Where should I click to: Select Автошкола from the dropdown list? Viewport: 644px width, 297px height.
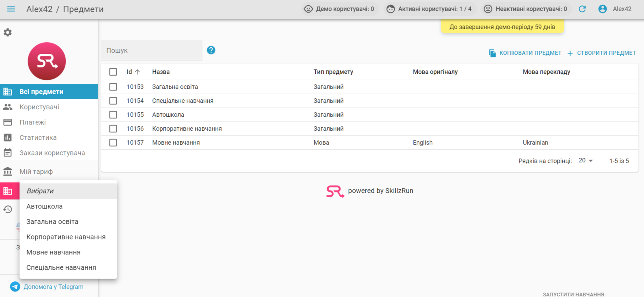click(68, 206)
